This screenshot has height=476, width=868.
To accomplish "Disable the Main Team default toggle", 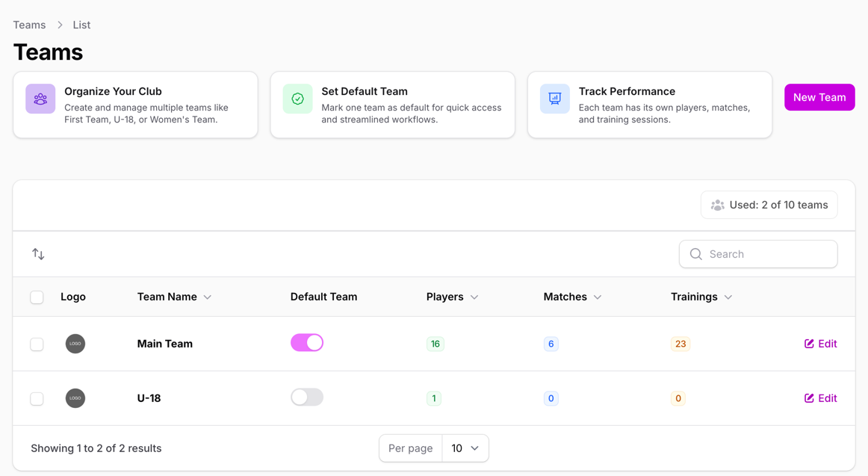I will (x=307, y=343).
